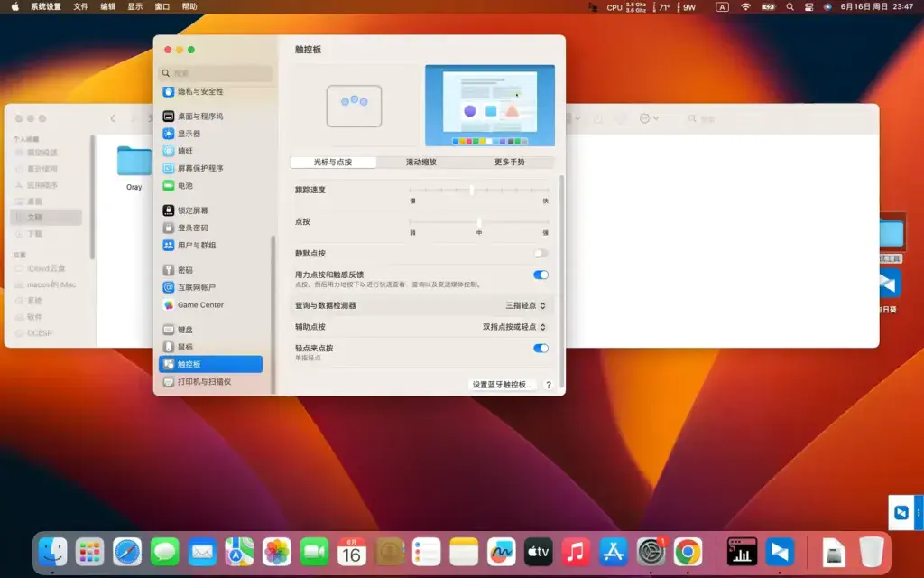
Task: Launch Freeform from the Dock
Action: click(x=501, y=553)
